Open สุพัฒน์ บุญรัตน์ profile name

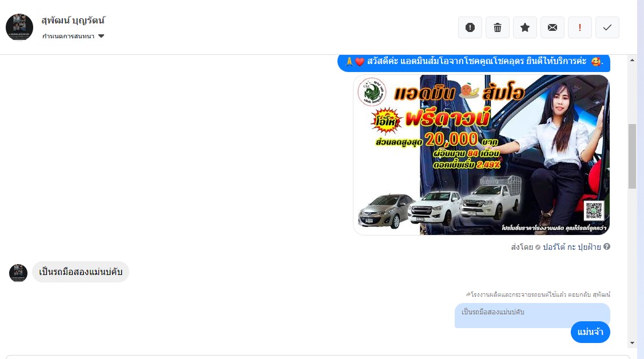[73, 20]
